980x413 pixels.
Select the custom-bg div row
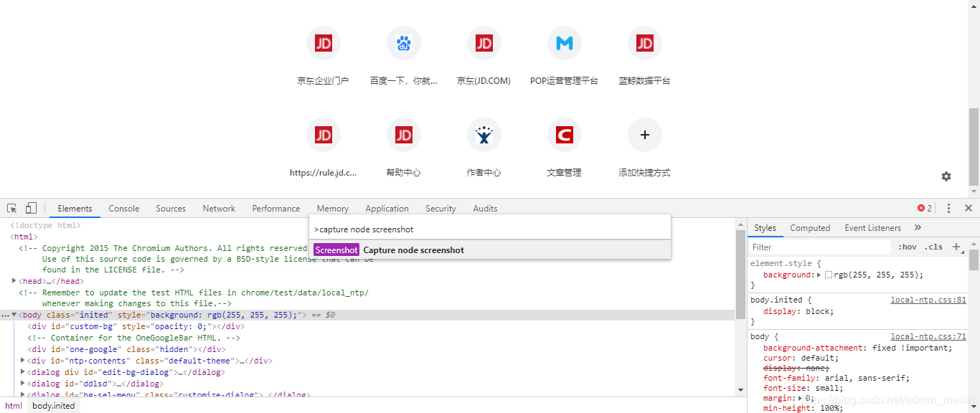[x=367, y=326]
